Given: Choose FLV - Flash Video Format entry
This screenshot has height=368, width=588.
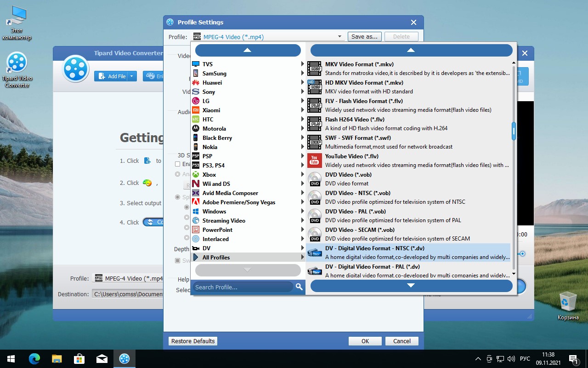Looking at the screenshot, I should [x=408, y=105].
